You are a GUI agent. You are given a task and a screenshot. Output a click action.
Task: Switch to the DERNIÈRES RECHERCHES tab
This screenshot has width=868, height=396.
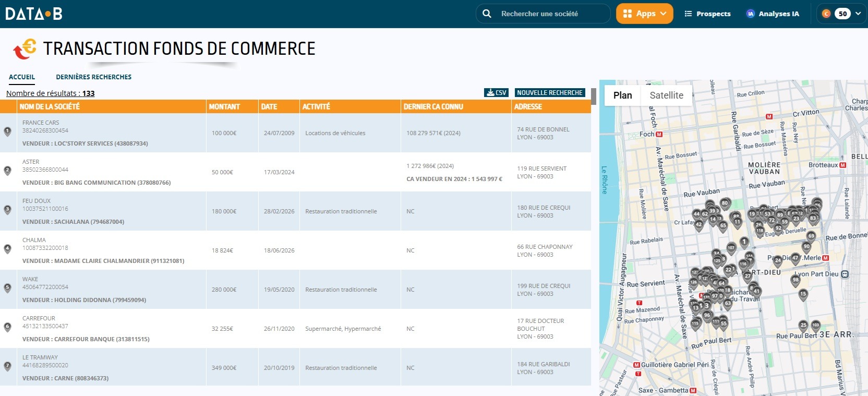94,77
